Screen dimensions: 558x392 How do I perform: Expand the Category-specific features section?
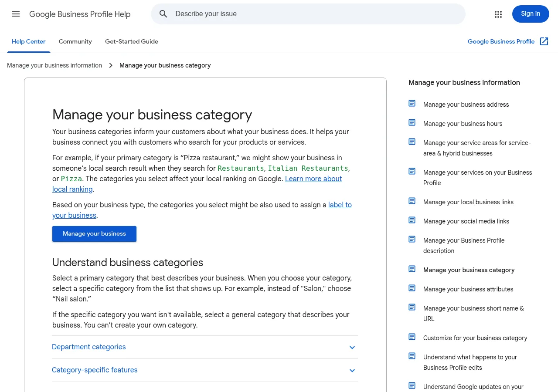pyautogui.click(x=205, y=370)
